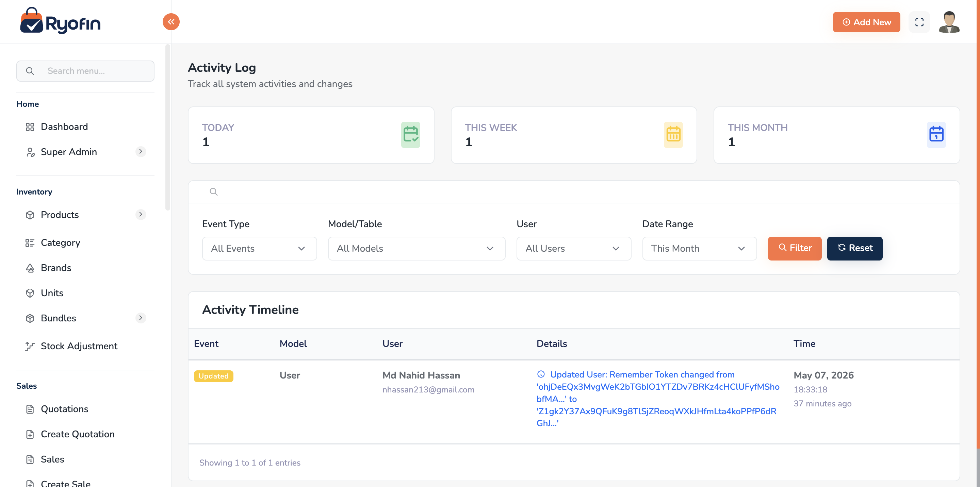Image resolution: width=980 pixels, height=487 pixels.
Task: Click the Super Admin user icon
Action: 30,152
